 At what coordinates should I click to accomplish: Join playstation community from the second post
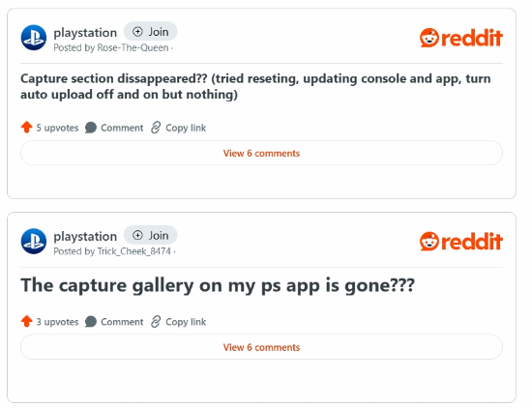[150, 235]
